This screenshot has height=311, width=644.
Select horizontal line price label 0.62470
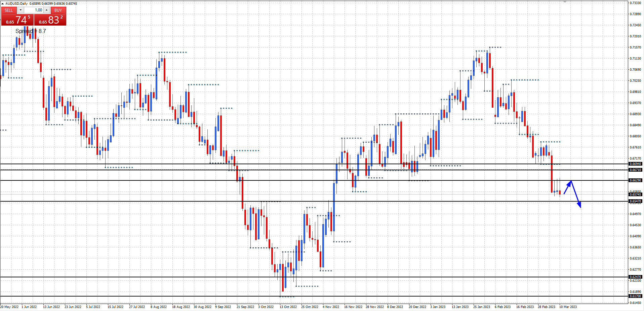tap(635, 277)
